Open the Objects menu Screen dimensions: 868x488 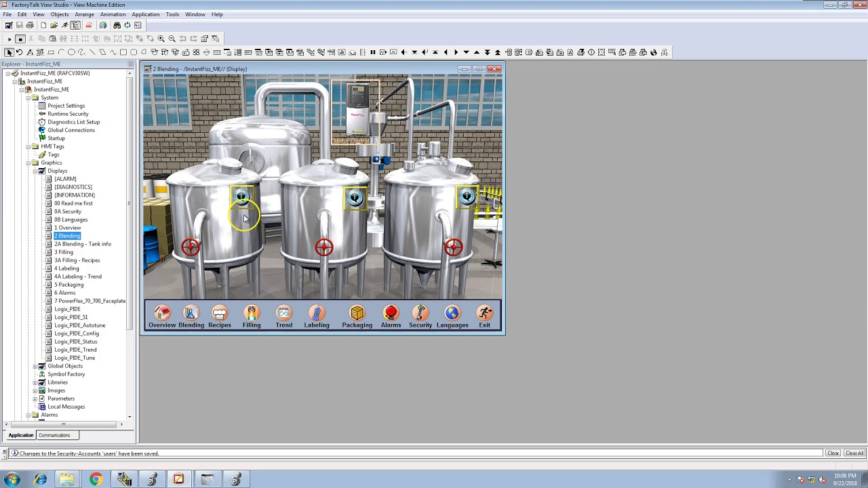[x=59, y=14]
